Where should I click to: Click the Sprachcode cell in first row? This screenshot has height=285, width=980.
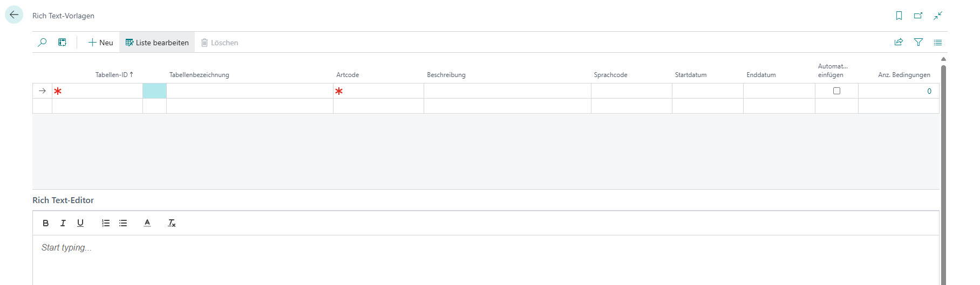pyautogui.click(x=631, y=91)
